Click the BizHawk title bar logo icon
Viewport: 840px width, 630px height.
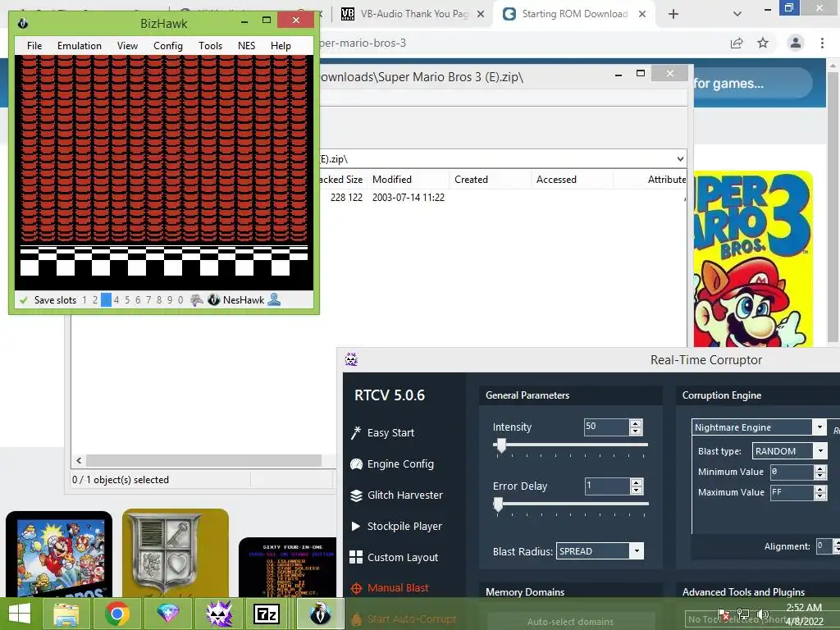click(22, 23)
